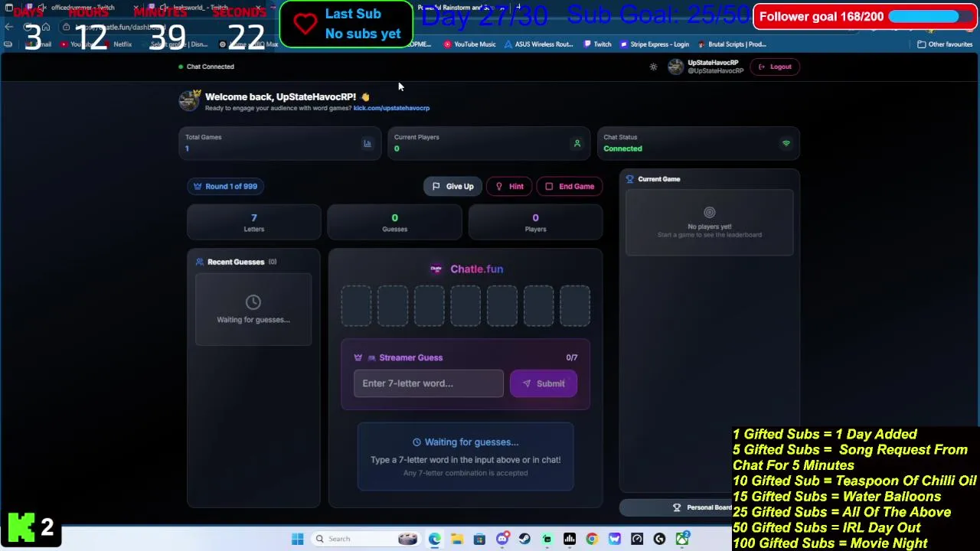Open the green streaming app taskbar icon
This screenshot has height=551, width=980.
[x=547, y=539]
